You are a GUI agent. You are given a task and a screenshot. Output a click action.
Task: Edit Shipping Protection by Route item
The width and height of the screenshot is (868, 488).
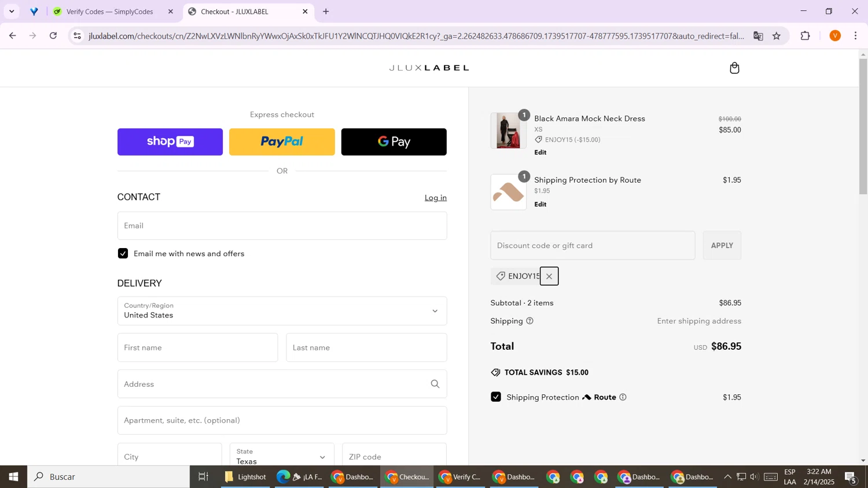540,205
